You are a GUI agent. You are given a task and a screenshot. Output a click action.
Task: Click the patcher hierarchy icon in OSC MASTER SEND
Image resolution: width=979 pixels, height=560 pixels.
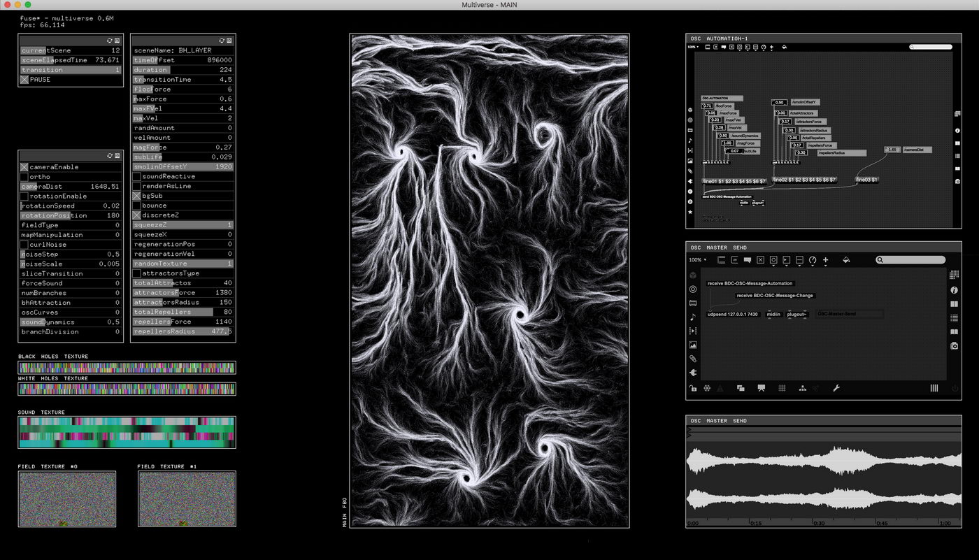click(x=803, y=388)
